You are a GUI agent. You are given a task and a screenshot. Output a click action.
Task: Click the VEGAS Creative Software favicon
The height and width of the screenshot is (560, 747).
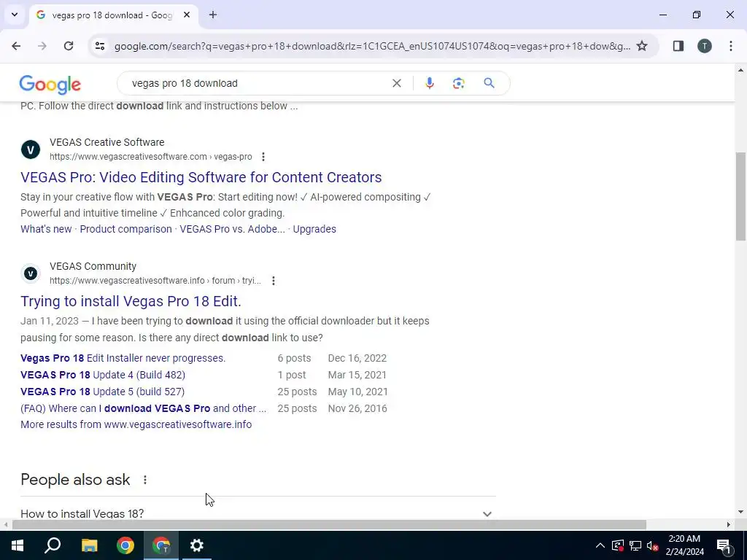pos(31,149)
